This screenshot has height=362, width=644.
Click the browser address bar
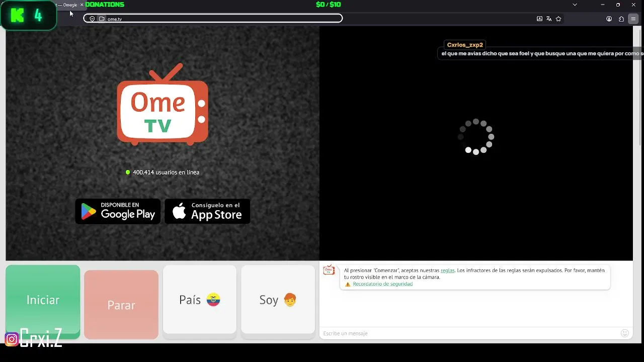coord(213,19)
